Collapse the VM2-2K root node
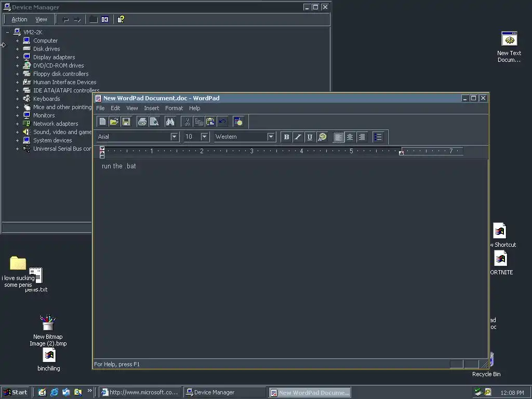532x399 pixels. (7, 32)
